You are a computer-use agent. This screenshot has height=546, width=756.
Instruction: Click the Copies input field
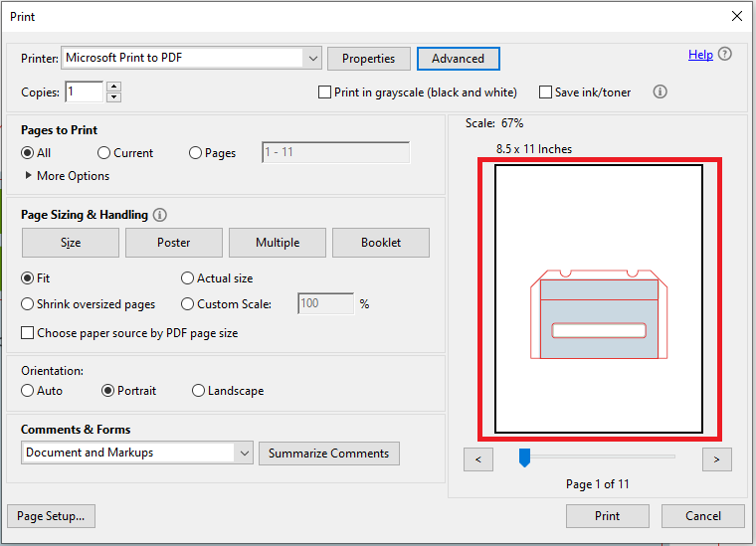pos(85,91)
